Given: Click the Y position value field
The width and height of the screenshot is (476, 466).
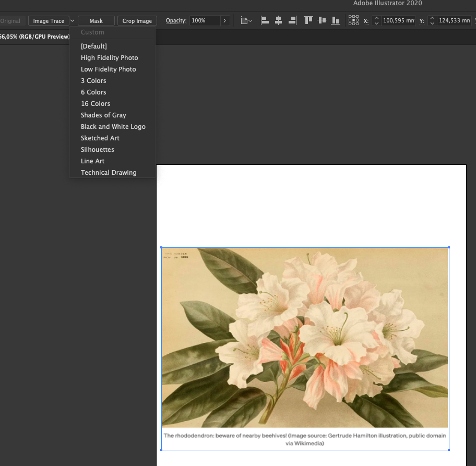Looking at the screenshot, I should (454, 21).
